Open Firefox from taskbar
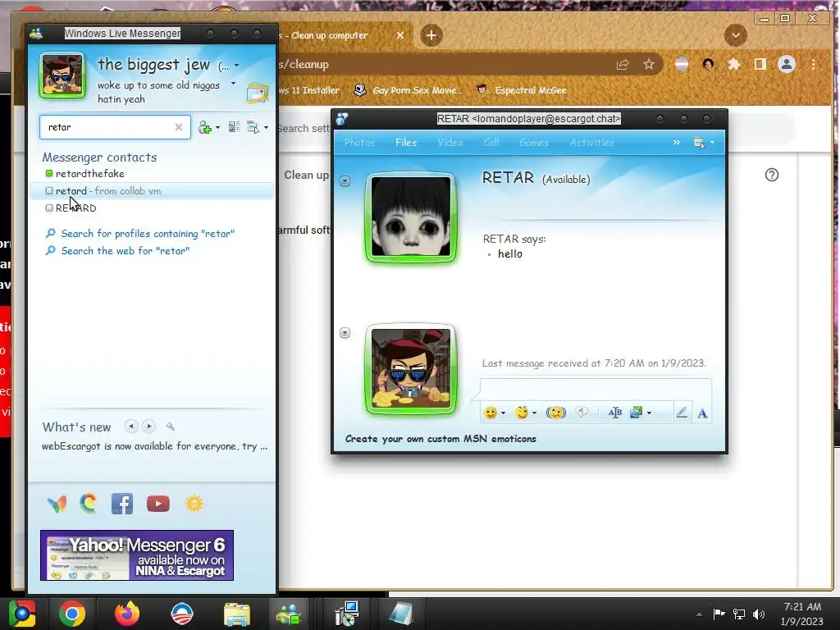The image size is (840, 630). [127, 614]
